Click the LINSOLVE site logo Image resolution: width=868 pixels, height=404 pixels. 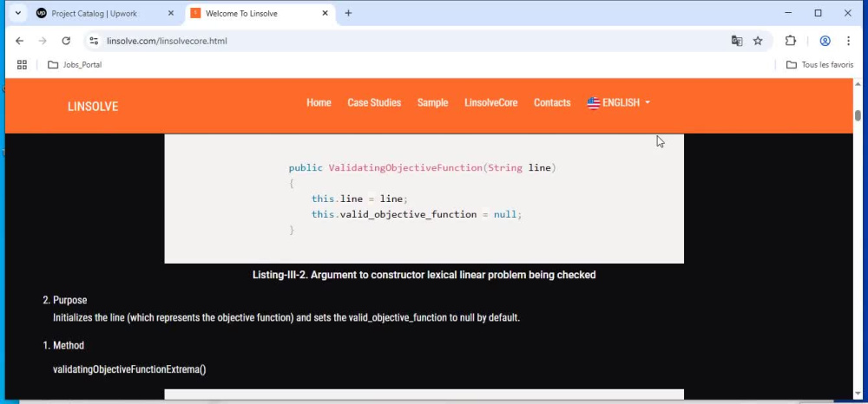(x=93, y=107)
